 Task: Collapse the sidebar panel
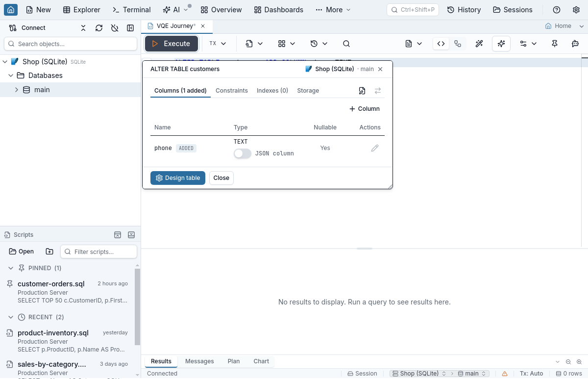[130, 28]
